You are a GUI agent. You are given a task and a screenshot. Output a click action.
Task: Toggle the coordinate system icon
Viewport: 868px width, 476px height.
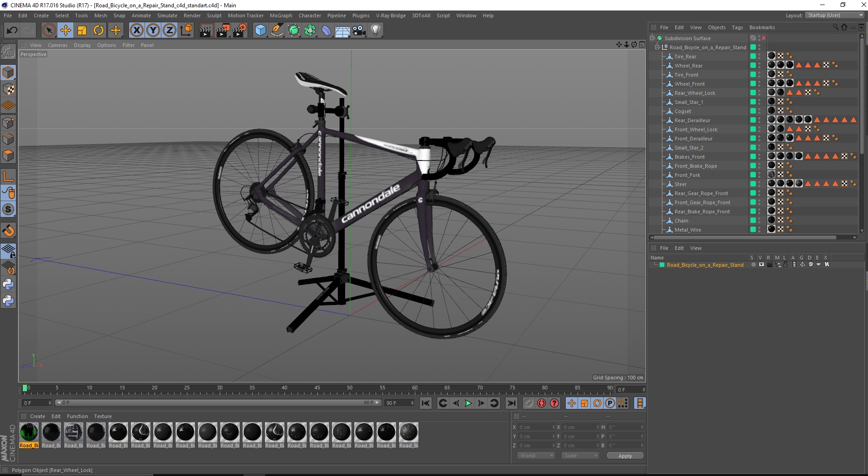pos(186,31)
